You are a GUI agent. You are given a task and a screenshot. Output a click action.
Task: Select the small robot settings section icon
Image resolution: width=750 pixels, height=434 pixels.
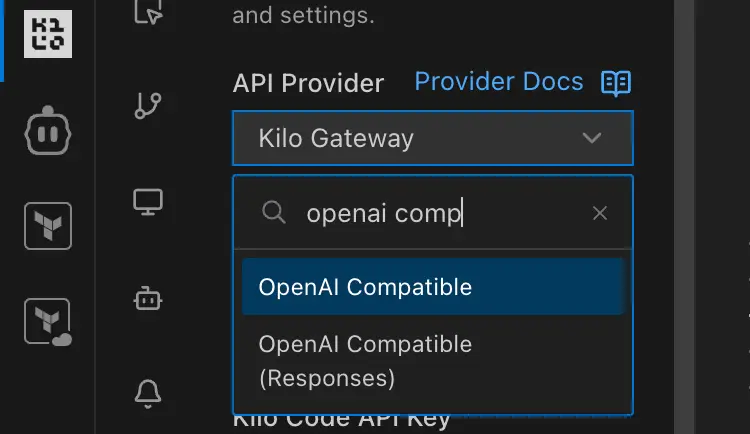[148, 299]
